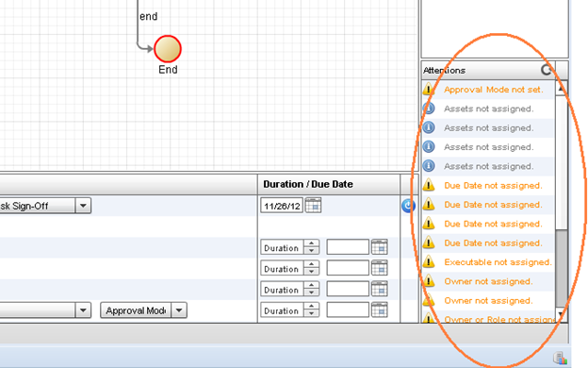This screenshot has width=588, height=368.
Task: Open calendar picker beside 11/26/12 date
Action: tap(313, 206)
